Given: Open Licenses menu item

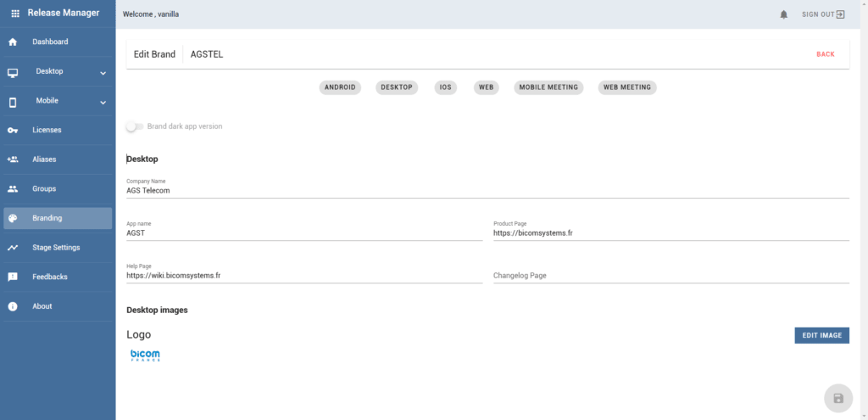Looking at the screenshot, I should (x=58, y=130).
